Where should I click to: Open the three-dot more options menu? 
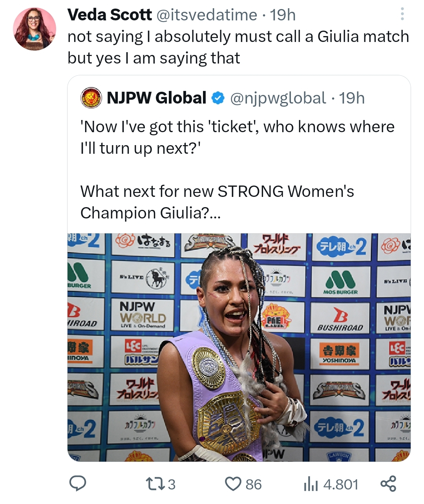tap(402, 14)
